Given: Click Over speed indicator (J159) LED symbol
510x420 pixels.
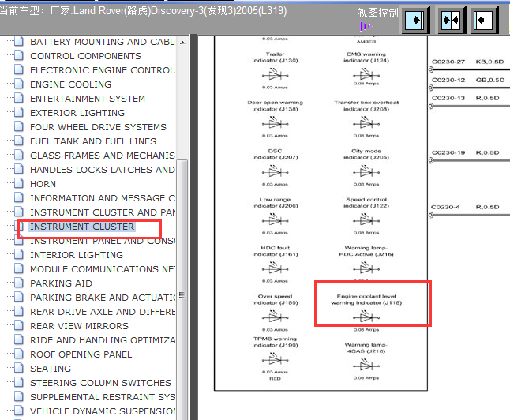Looking at the screenshot, I should point(276,317).
